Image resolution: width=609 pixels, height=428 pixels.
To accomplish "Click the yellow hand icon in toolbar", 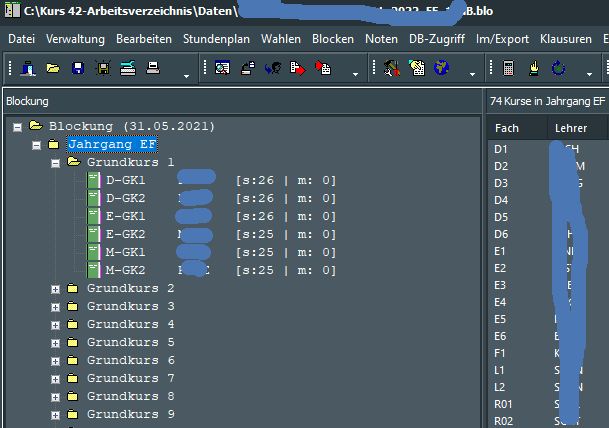I will point(534,69).
